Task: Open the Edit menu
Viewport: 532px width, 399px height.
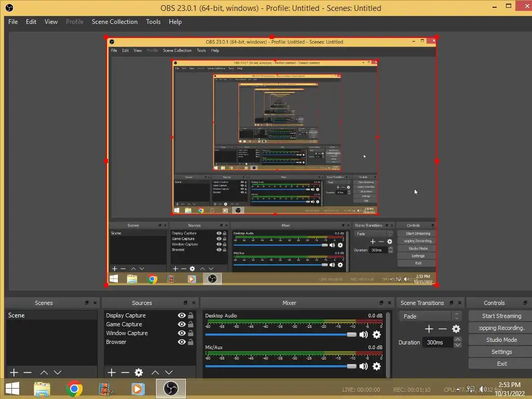Action: [31, 22]
